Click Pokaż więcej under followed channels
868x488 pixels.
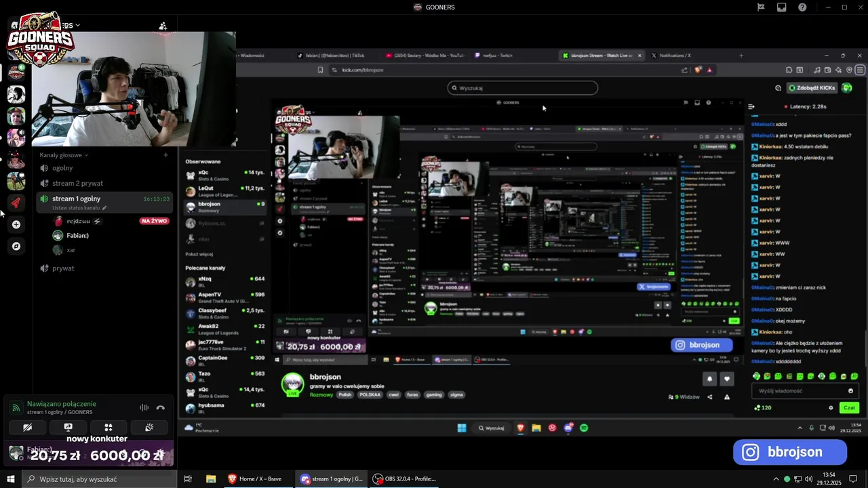coord(199,254)
